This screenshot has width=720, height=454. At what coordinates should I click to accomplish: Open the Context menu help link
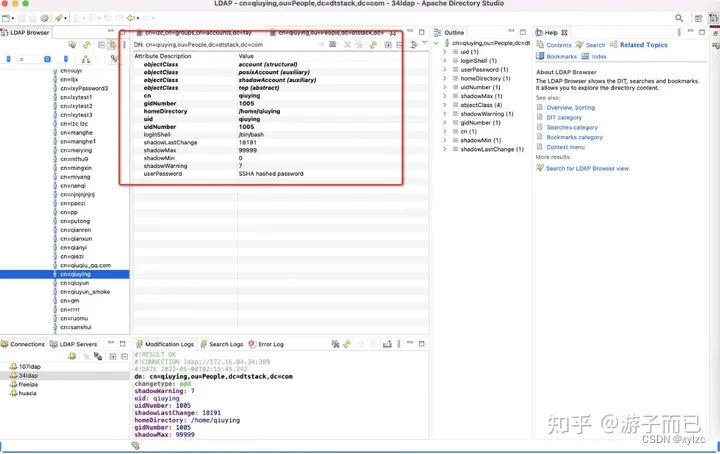[x=565, y=147]
